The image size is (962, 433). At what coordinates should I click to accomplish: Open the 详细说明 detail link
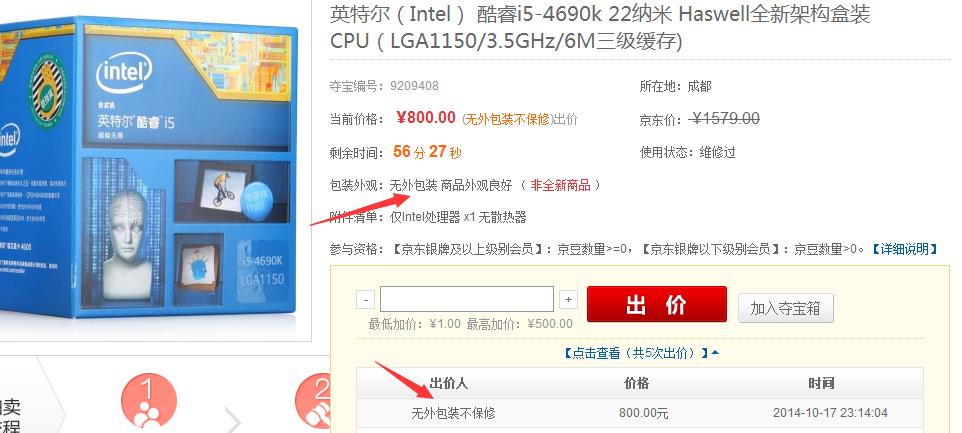tap(904, 249)
